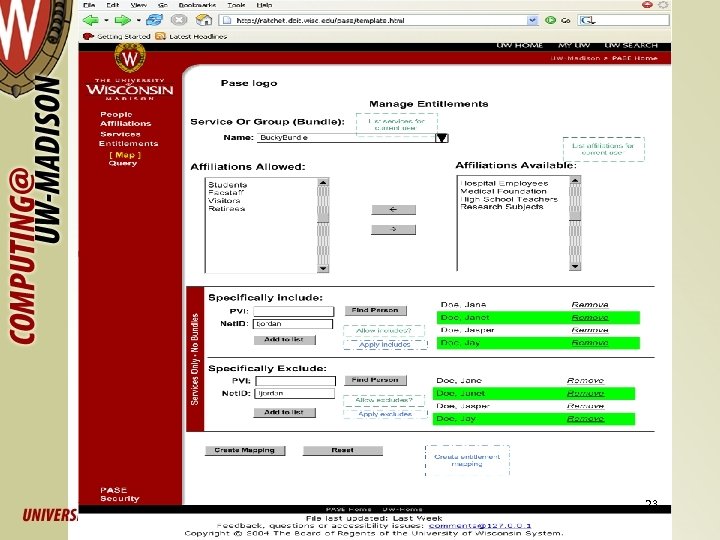Click PVI field under Specifically Exclude
This screenshot has height=540, width=720.
click(x=295, y=381)
